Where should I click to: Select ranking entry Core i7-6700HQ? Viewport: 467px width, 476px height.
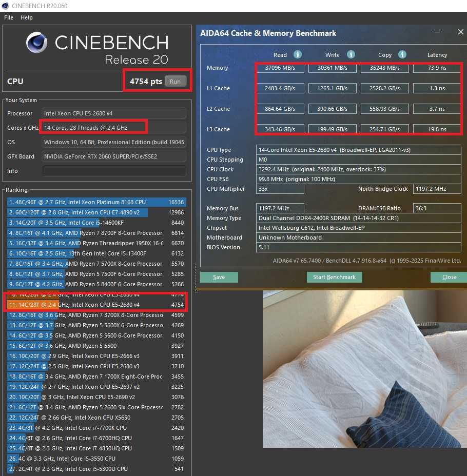[x=96, y=439]
